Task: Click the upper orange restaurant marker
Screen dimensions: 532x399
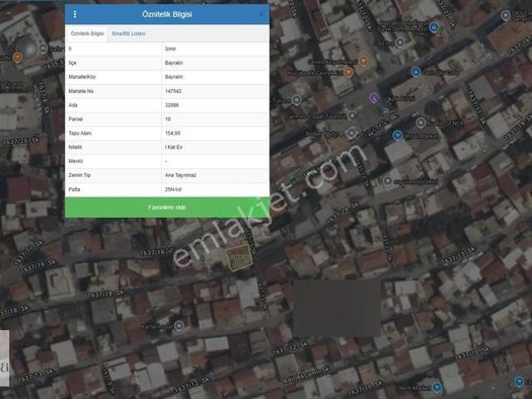Action: coord(363,62)
